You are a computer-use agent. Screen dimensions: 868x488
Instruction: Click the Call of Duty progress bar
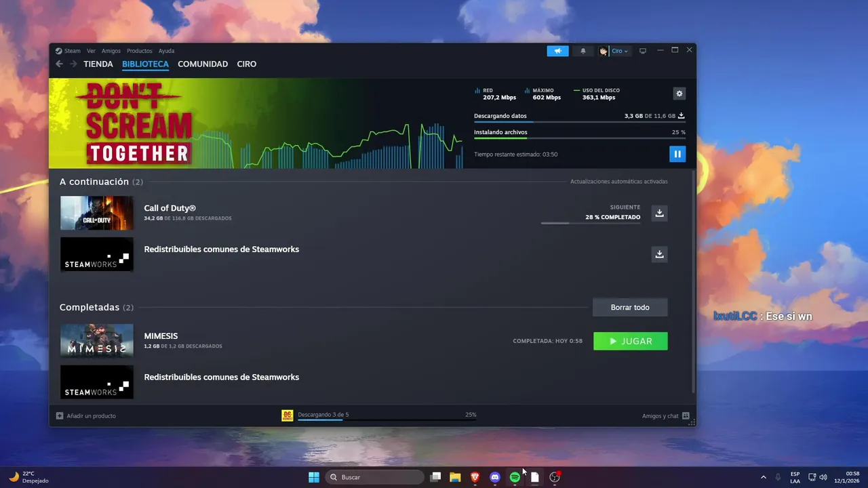[x=591, y=223]
